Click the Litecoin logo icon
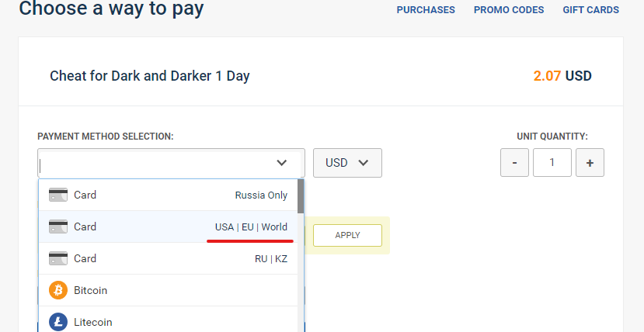 pos(58,322)
